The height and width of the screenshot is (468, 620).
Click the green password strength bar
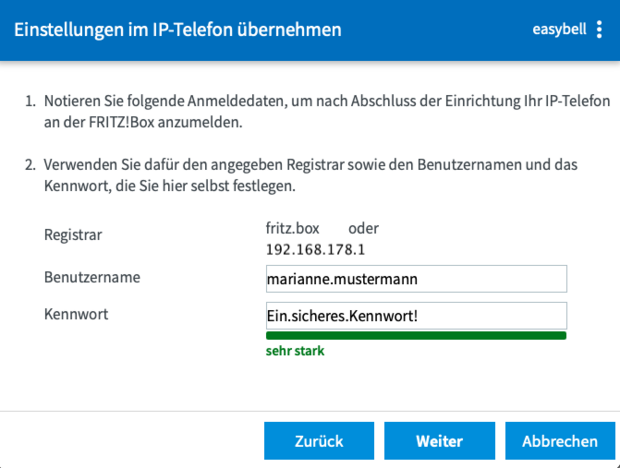click(x=416, y=336)
